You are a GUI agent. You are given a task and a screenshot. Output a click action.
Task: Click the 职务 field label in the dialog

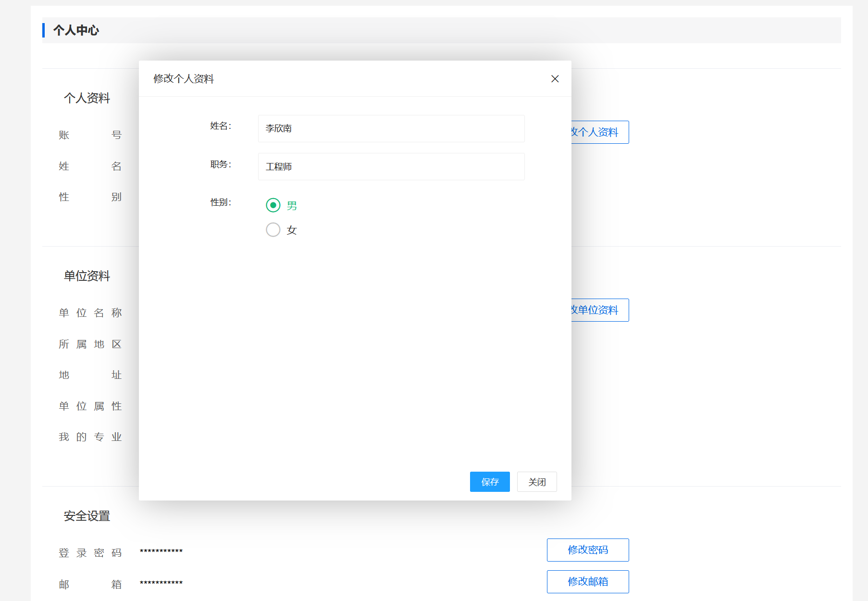(x=221, y=164)
